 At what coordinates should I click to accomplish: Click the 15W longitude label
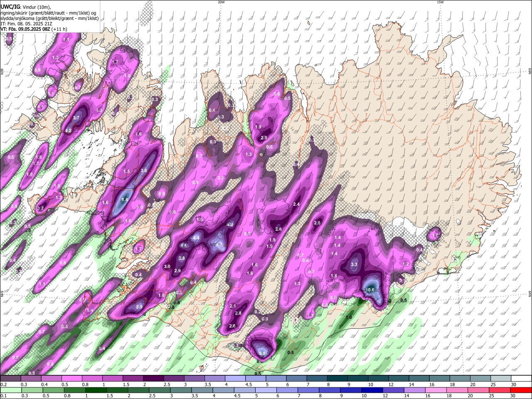click(440, 2)
